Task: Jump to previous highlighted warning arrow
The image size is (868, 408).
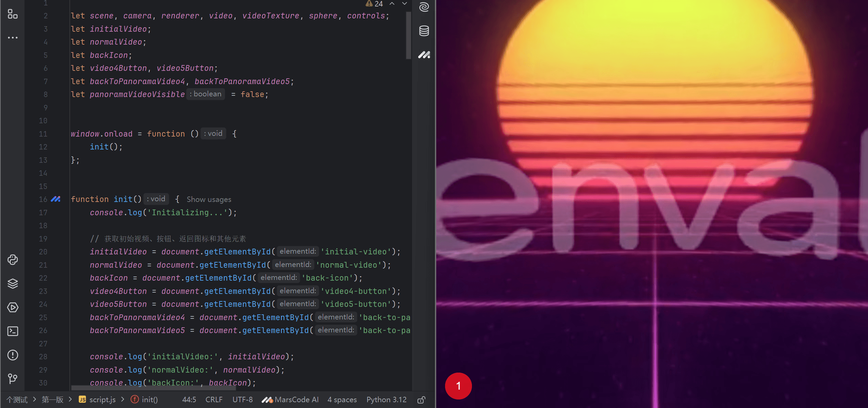Action: pos(392,4)
